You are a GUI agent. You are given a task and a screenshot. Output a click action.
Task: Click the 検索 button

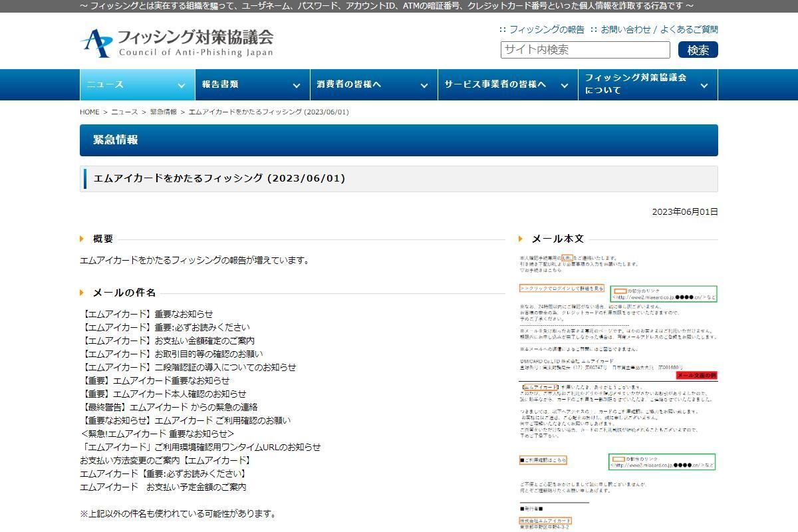(698, 50)
